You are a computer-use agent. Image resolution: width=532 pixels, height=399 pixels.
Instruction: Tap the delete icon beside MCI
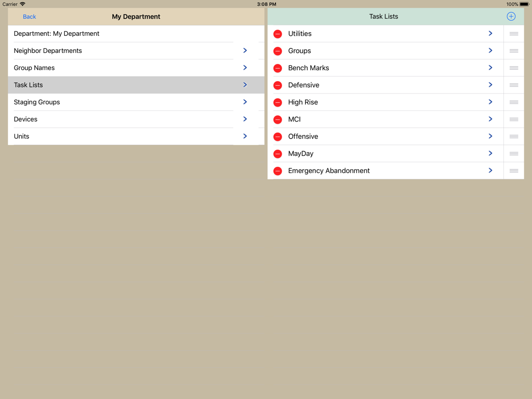[278, 119]
